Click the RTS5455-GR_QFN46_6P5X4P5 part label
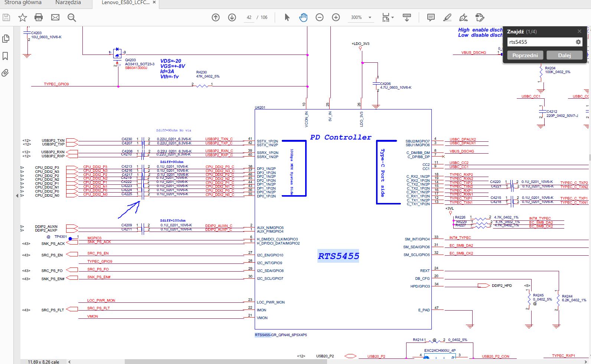Image resolution: width=591 pixels, height=364 pixels. pyautogui.click(x=281, y=335)
